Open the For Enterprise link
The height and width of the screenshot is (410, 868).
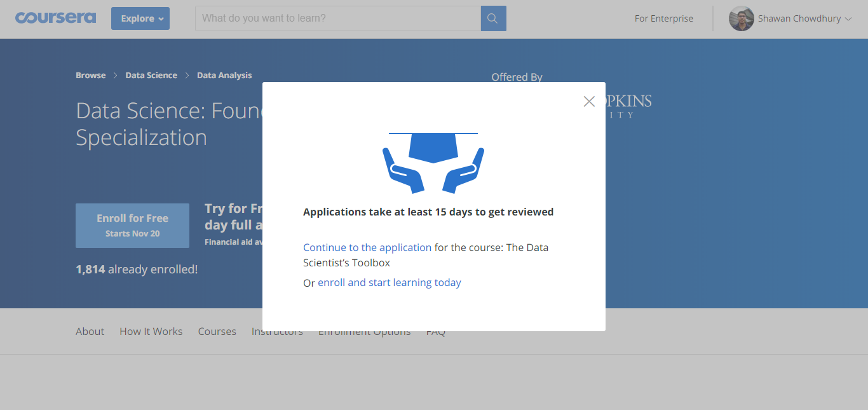[664, 18]
